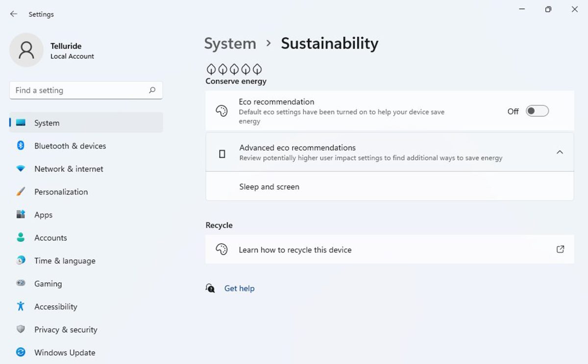588x364 pixels.
Task: Go to Time & language settings
Action: point(86,261)
